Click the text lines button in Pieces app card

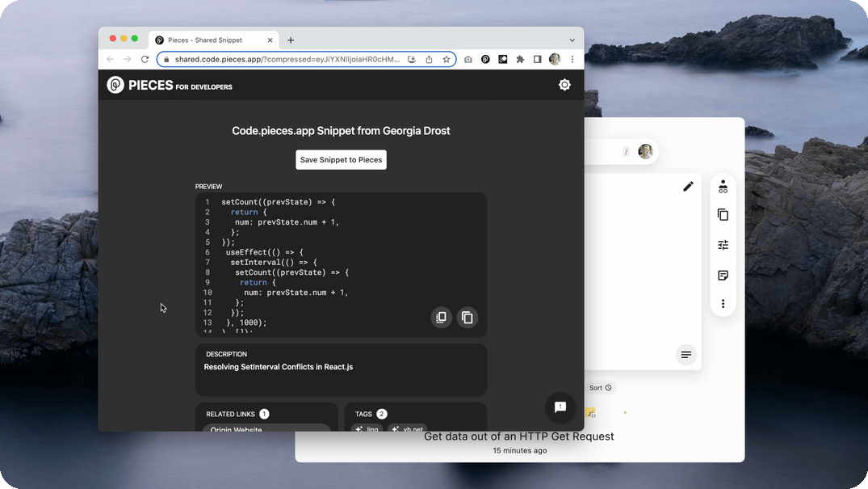[686, 355]
